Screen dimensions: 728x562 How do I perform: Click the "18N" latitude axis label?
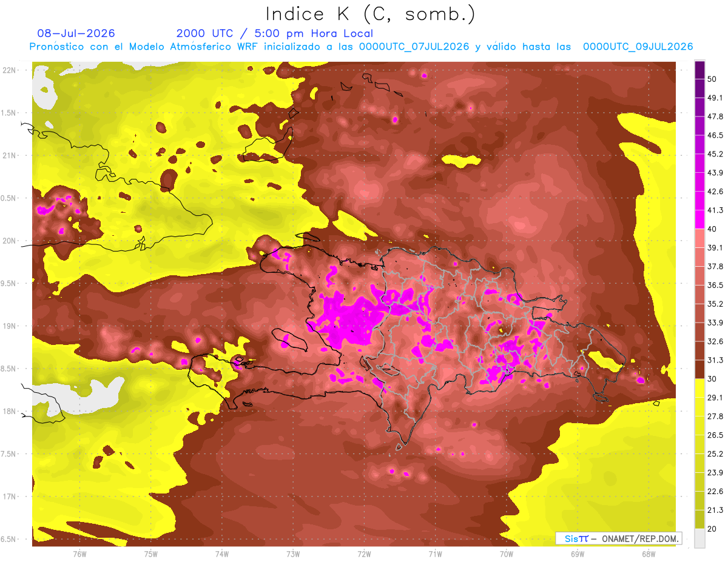tap(9, 412)
